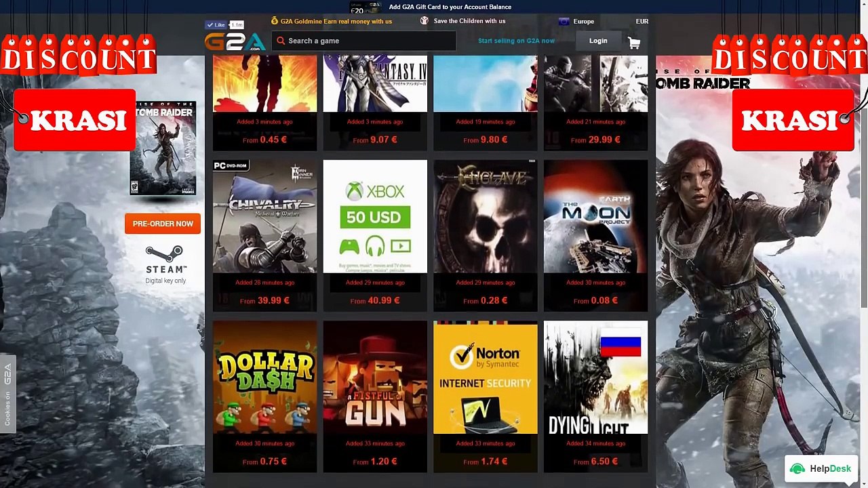
Task: Click the From 0.08 € price
Action: [x=595, y=300]
